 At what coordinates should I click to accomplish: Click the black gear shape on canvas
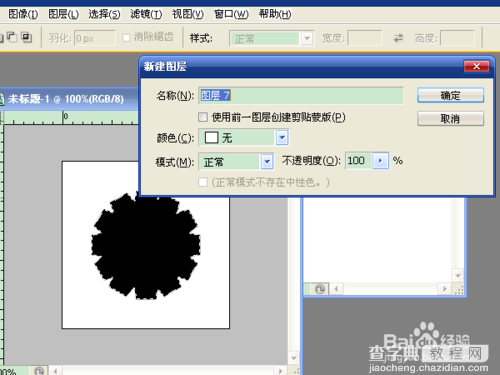tap(146, 245)
